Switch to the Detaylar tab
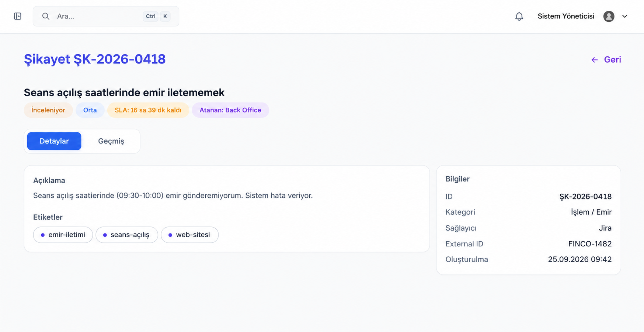The width and height of the screenshot is (644, 332). [54, 141]
